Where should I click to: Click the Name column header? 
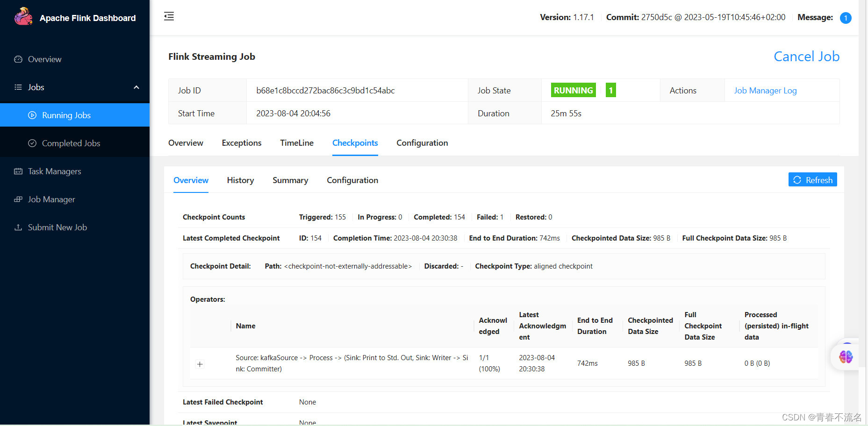pyautogui.click(x=245, y=326)
